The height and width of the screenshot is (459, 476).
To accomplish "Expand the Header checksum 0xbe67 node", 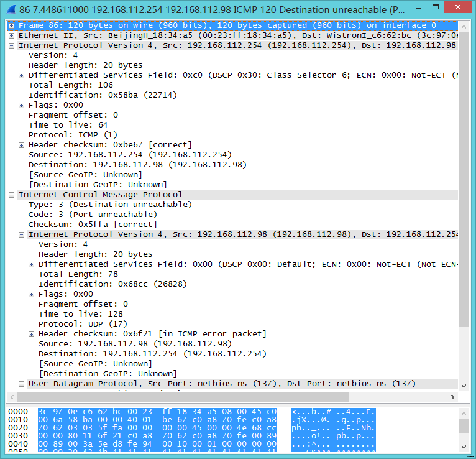I will click(x=22, y=145).
